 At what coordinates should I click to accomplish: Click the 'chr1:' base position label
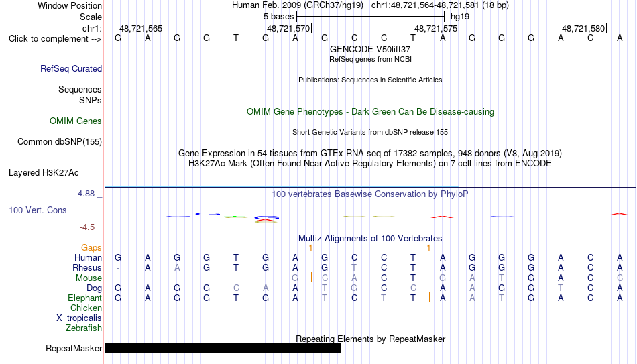click(x=93, y=28)
